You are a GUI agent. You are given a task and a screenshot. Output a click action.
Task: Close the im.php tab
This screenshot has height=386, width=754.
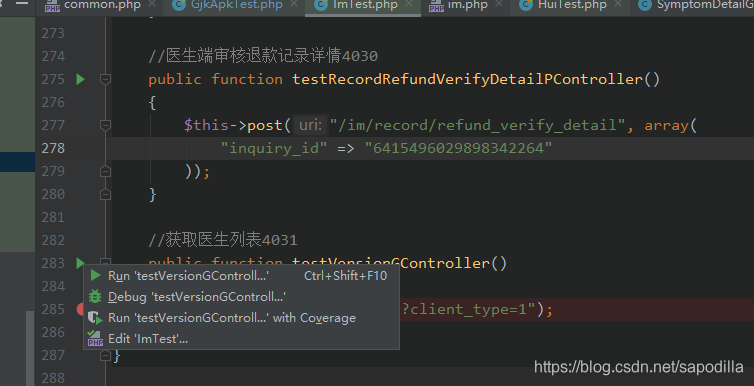(x=499, y=5)
